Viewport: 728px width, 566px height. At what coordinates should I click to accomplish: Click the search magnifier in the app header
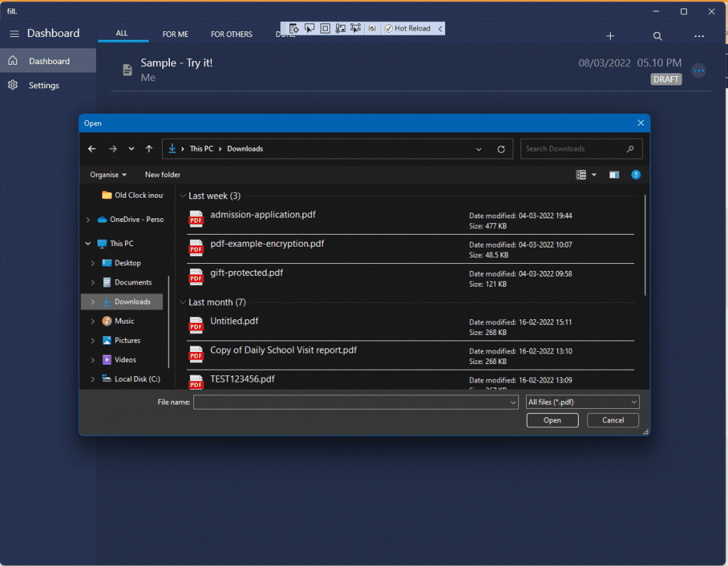[x=658, y=36]
